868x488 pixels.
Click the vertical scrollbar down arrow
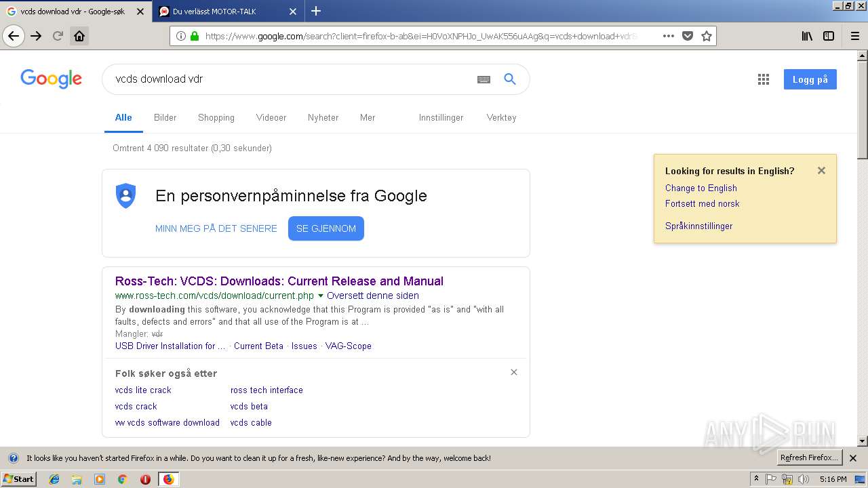point(863,441)
